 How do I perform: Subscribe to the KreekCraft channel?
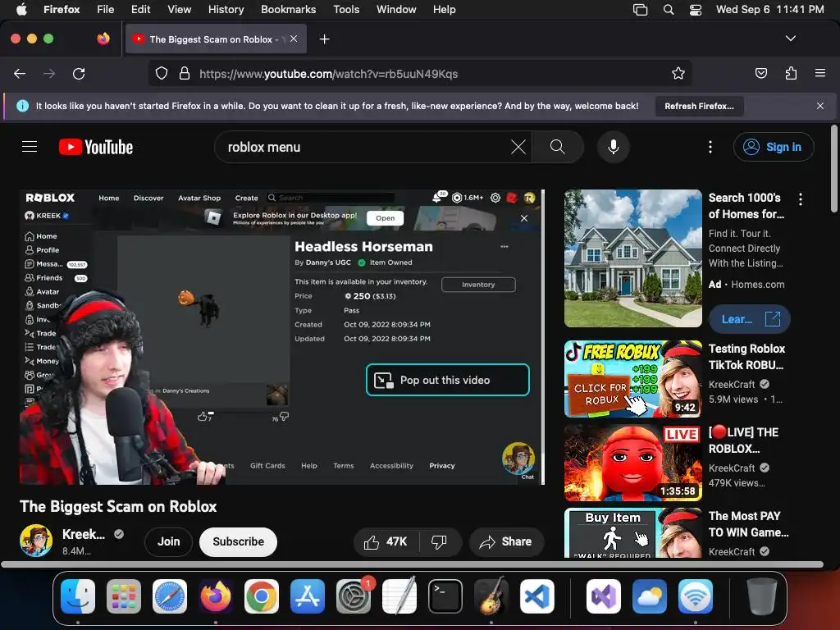click(239, 542)
